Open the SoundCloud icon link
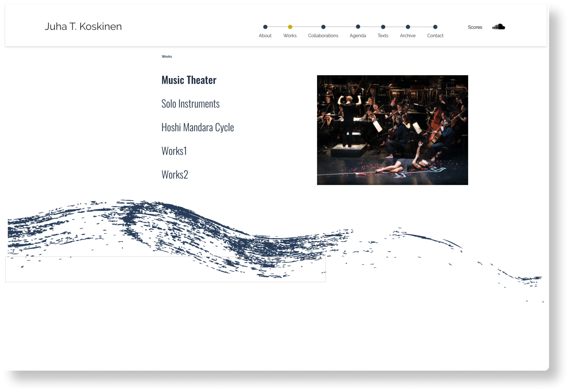 [x=498, y=27]
